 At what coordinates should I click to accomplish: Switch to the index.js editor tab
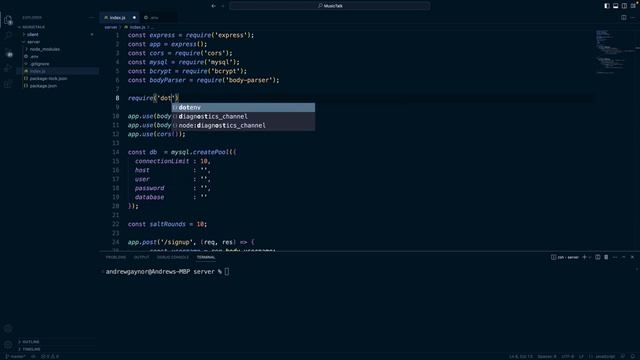pos(118,18)
